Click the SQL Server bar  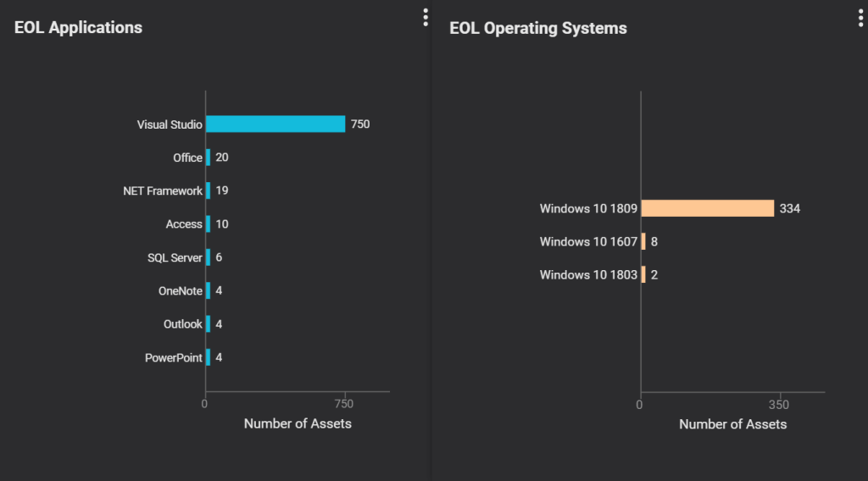pyautogui.click(x=208, y=257)
